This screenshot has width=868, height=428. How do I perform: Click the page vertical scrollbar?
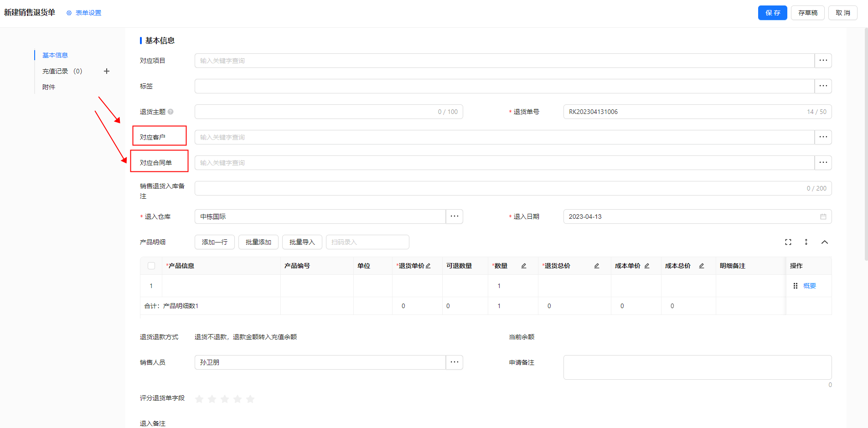866,144
